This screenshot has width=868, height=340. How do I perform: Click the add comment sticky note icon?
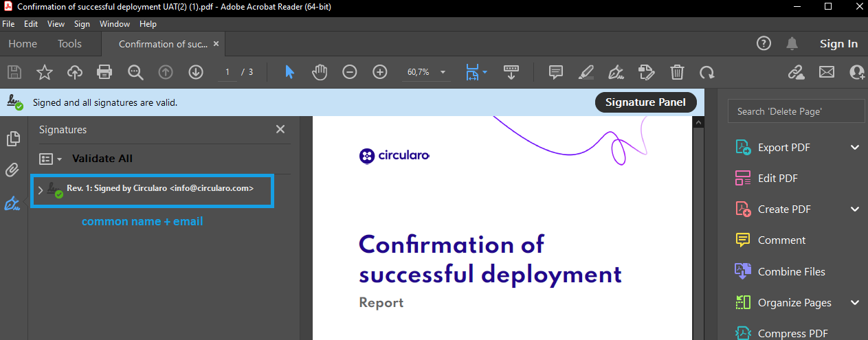point(556,72)
